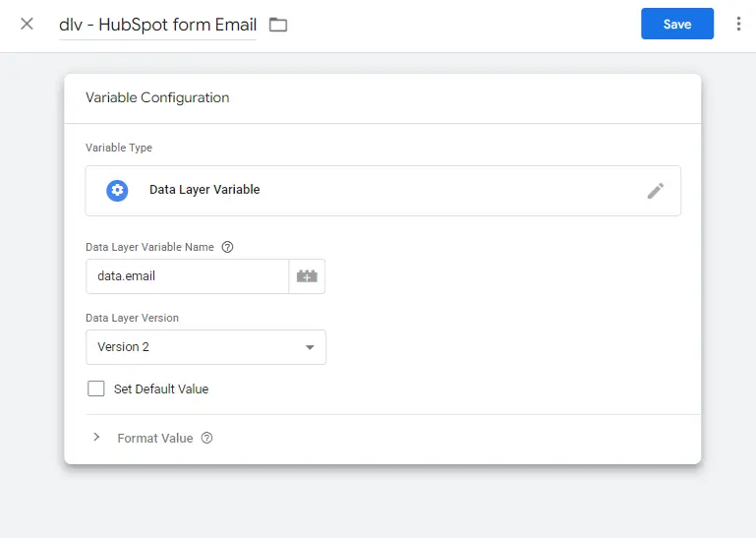
Task: Click the variable name title field
Action: pyautogui.click(x=157, y=25)
